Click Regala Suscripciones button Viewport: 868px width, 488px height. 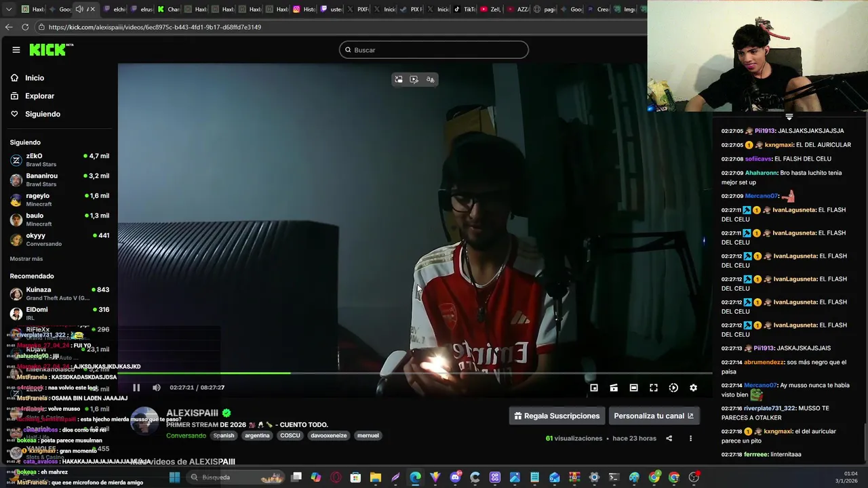557,416
